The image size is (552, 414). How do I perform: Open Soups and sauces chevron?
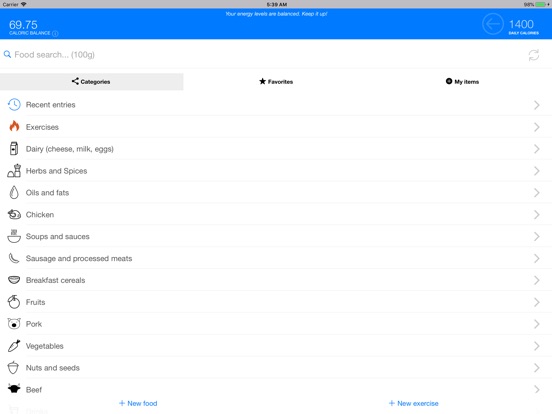pyautogui.click(x=536, y=236)
